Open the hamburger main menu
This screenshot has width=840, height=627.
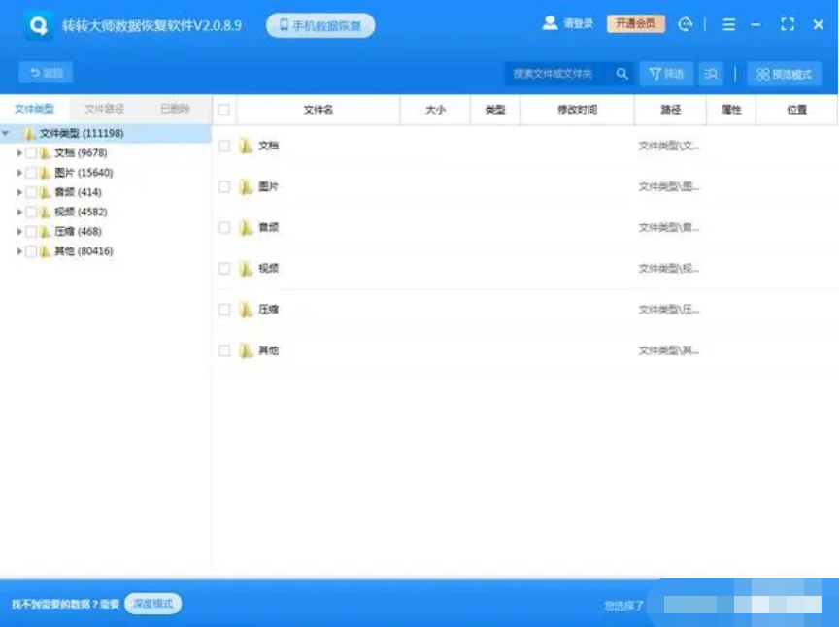pos(729,24)
